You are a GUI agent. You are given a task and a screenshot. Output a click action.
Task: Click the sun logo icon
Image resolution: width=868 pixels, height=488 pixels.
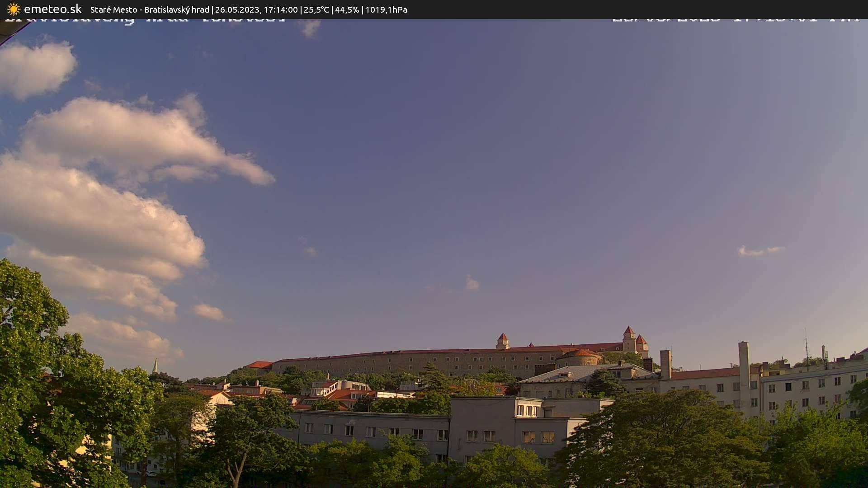point(14,9)
